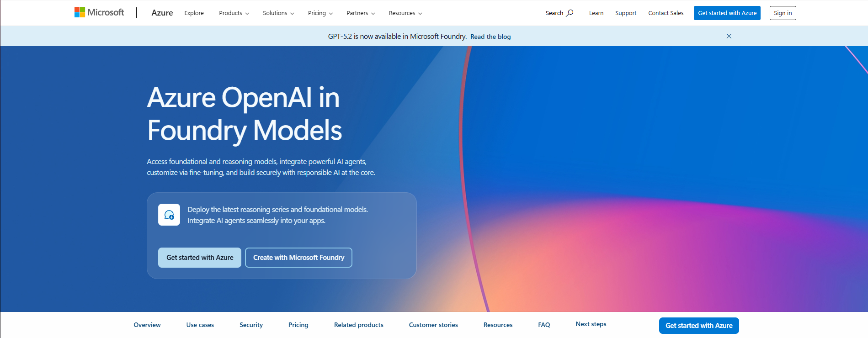Viewport: 868px width, 338px height.
Task: Click header Get started with Azure button
Action: click(x=727, y=13)
